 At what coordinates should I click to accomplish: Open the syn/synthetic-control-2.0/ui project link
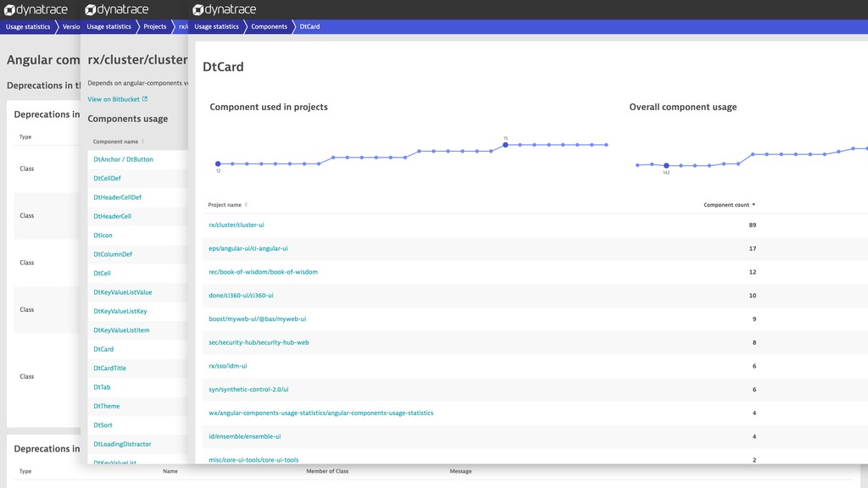click(x=248, y=390)
